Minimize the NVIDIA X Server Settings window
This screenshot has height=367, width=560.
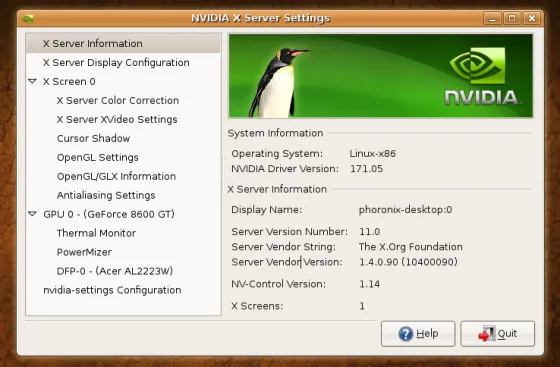[492, 18]
